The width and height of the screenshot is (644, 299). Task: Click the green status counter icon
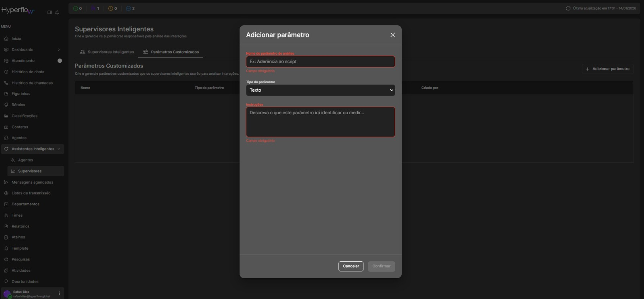point(76,8)
